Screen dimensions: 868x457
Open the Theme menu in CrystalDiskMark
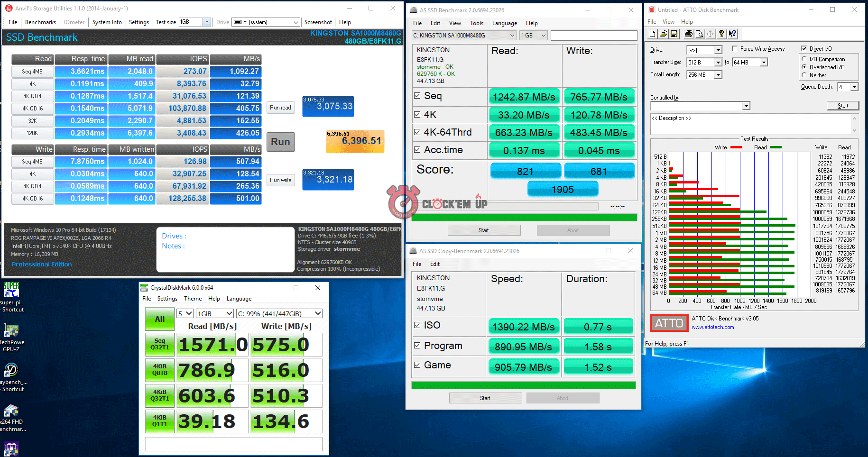pos(193,299)
